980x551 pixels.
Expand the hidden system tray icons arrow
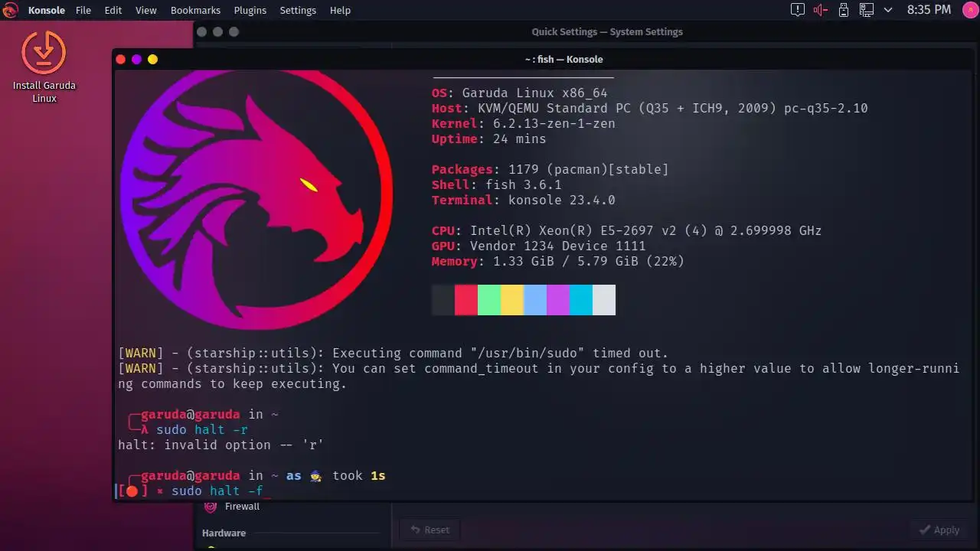click(888, 10)
